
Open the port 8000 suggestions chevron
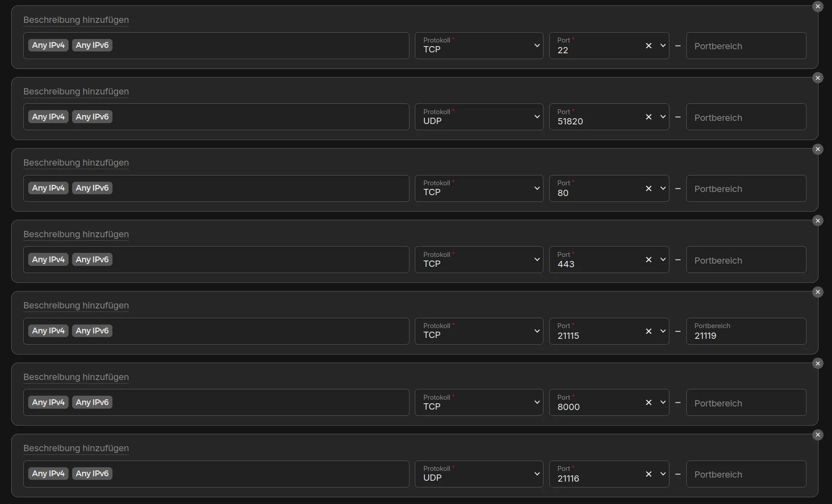pos(663,402)
